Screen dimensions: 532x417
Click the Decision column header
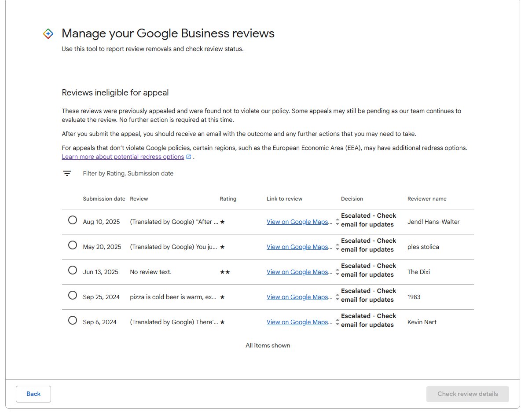tap(352, 199)
